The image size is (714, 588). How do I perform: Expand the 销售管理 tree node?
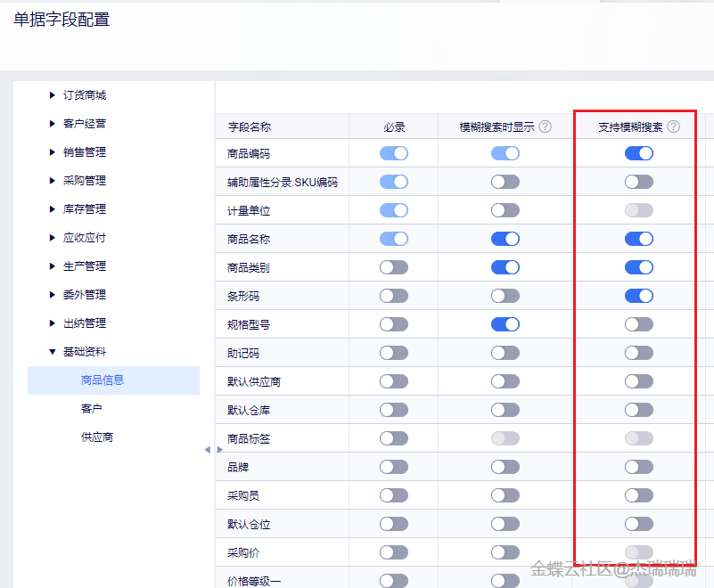coord(52,152)
